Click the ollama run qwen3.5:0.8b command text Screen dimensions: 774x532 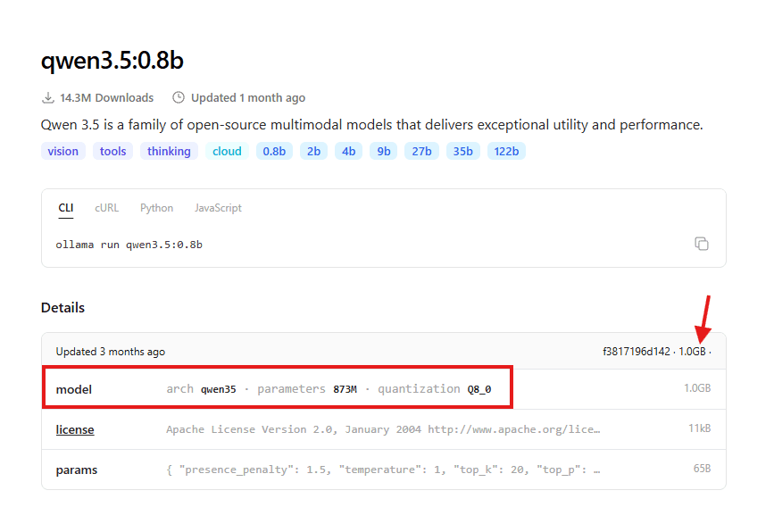(x=129, y=245)
